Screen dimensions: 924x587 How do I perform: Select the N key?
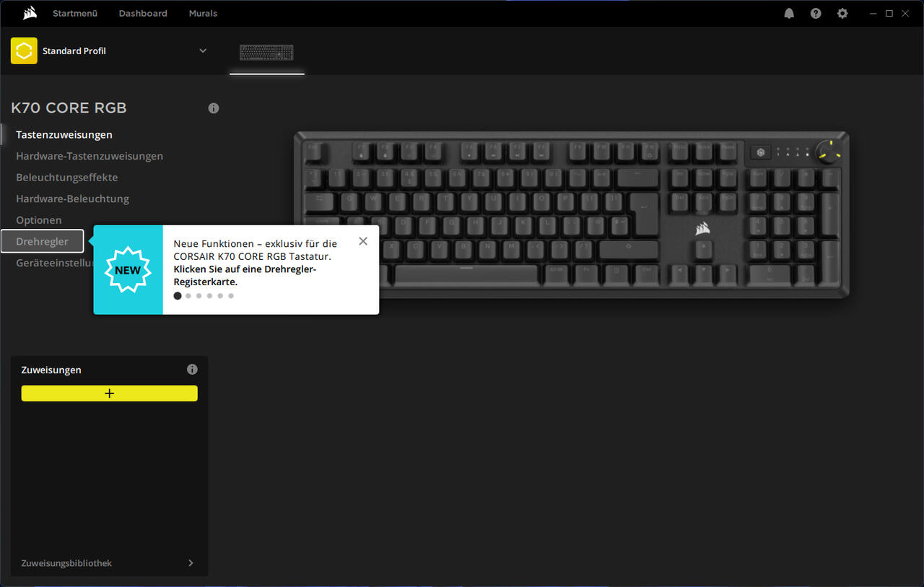(487, 251)
